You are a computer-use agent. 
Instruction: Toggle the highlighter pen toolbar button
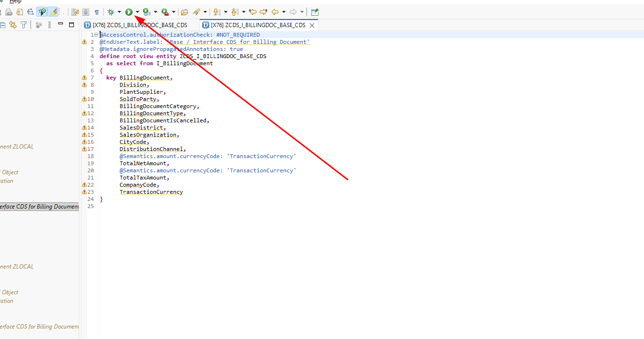click(53, 12)
